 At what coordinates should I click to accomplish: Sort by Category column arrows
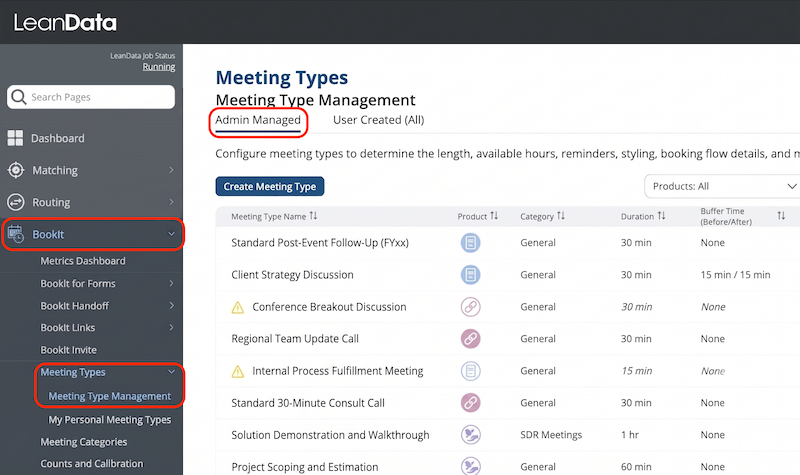561,216
